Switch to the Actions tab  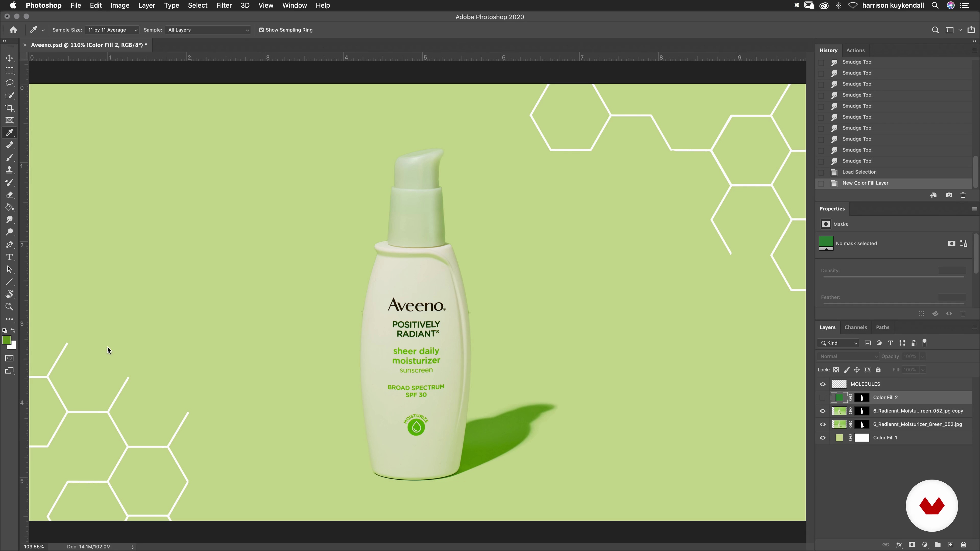(855, 50)
